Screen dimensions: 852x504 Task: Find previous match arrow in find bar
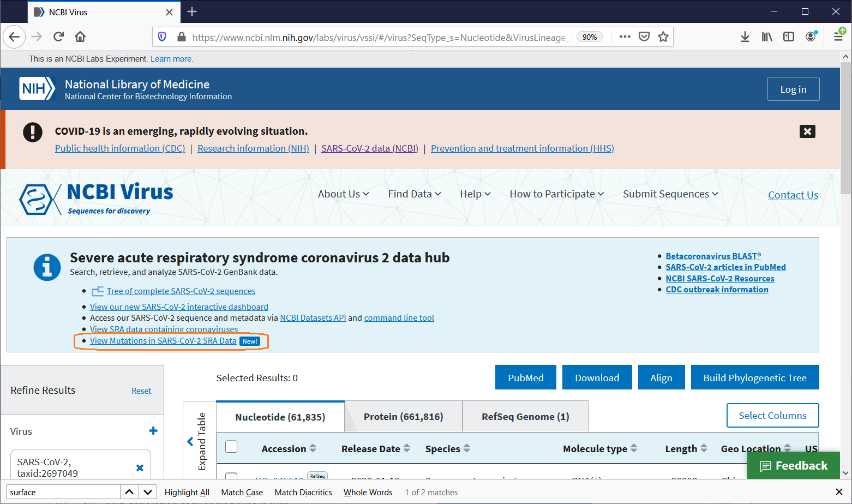[129, 492]
